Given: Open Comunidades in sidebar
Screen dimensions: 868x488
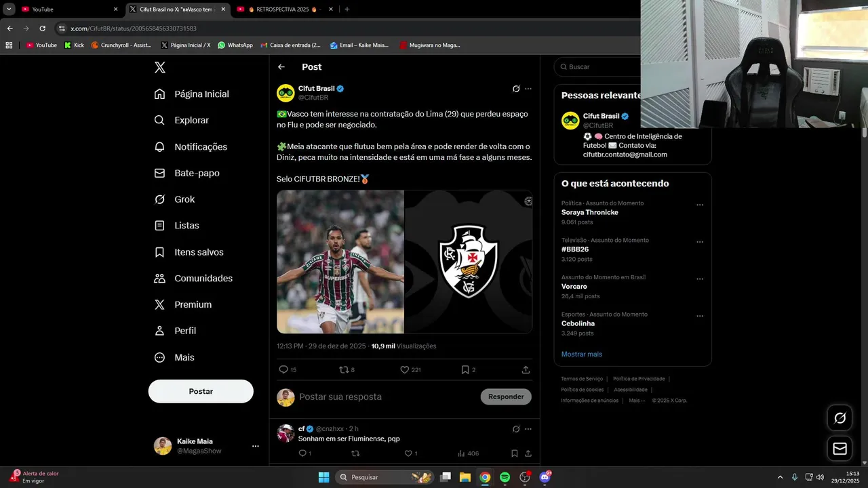Looking at the screenshot, I should click(193, 279).
